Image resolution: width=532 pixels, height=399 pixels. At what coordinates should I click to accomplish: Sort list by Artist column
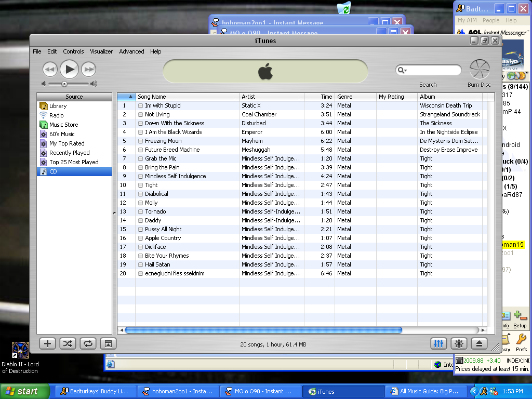tap(272, 97)
